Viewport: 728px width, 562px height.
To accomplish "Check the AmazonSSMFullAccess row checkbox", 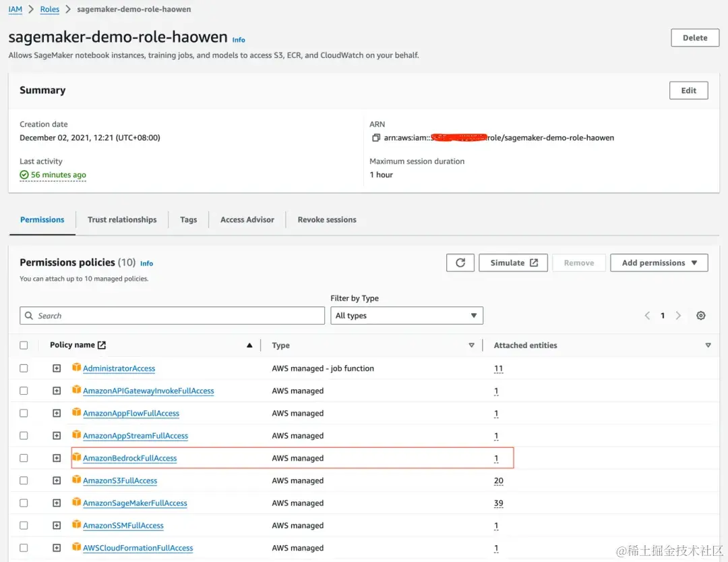I will [24, 526].
